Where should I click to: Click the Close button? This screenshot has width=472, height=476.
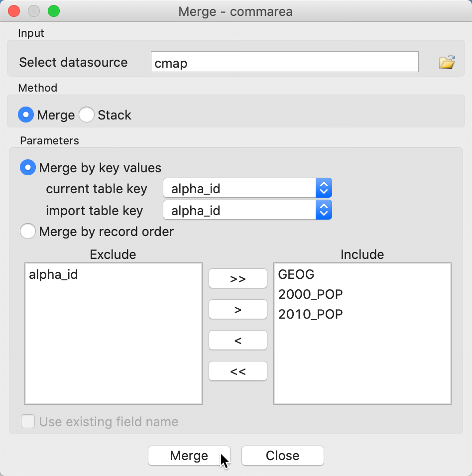click(x=283, y=456)
